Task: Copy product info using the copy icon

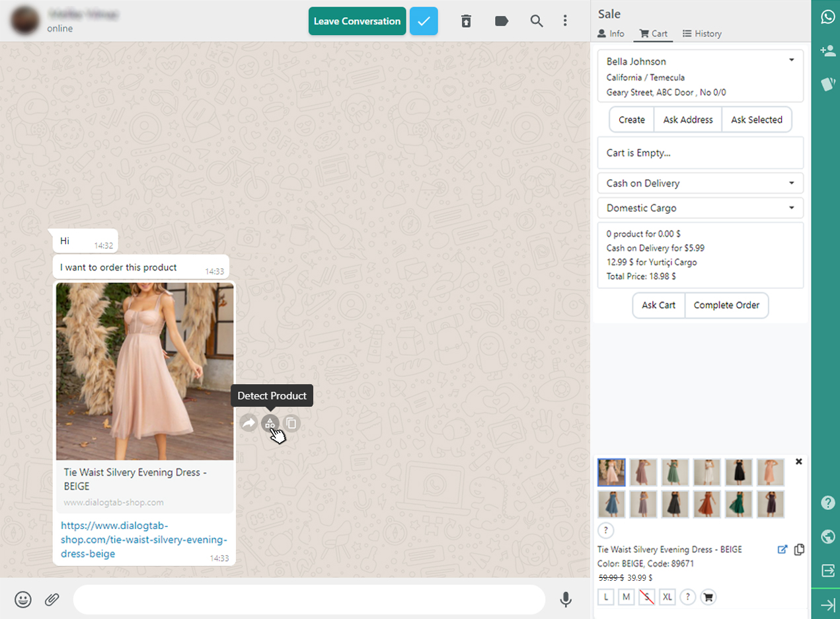Action: click(x=799, y=549)
